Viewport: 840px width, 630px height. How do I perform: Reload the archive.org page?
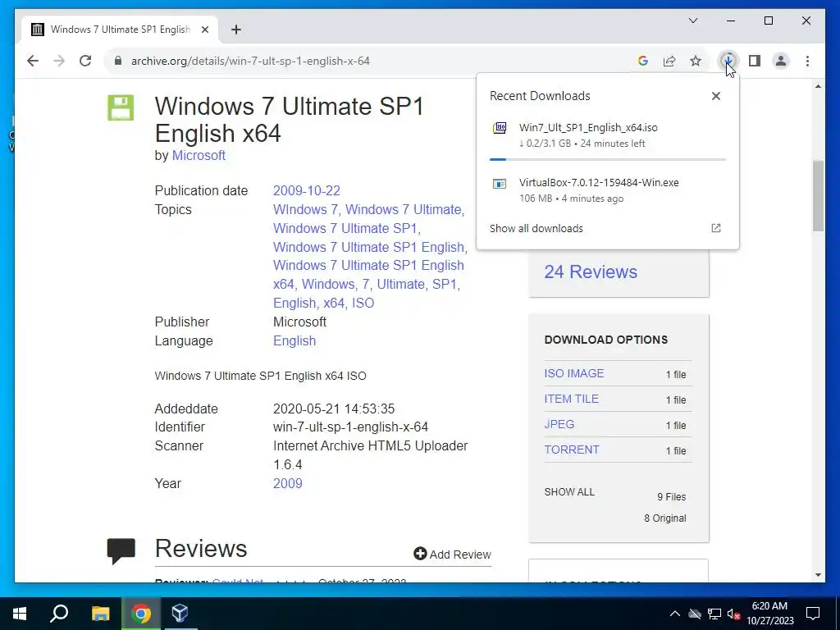click(x=85, y=61)
